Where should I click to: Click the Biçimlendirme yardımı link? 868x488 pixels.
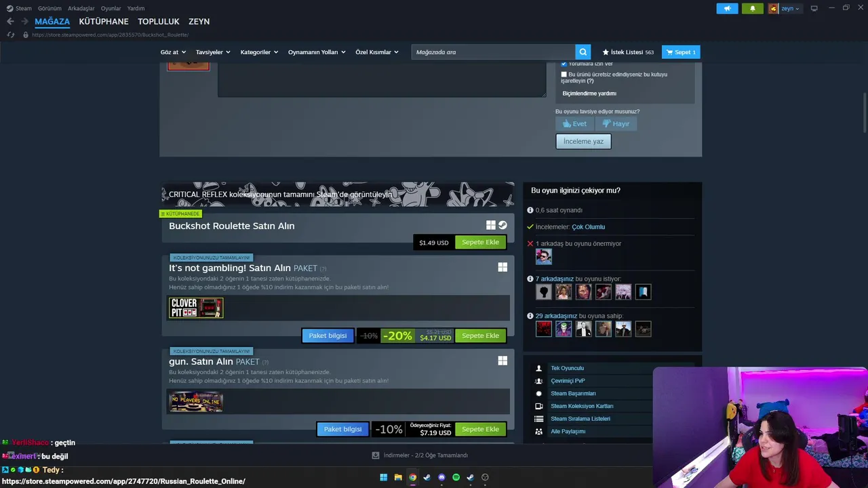click(x=589, y=94)
